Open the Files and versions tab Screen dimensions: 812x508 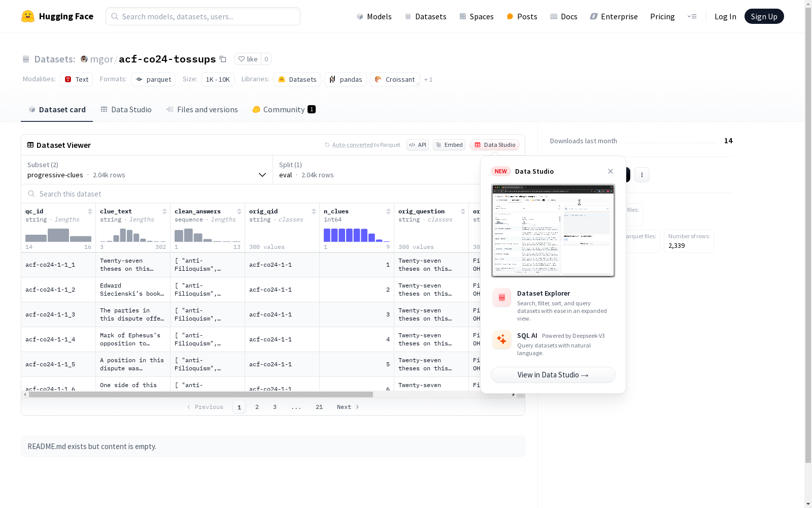(x=202, y=109)
